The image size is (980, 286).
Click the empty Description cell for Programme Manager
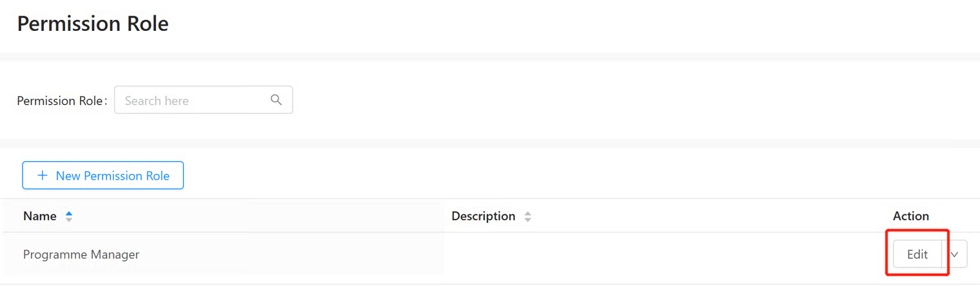click(x=645, y=254)
